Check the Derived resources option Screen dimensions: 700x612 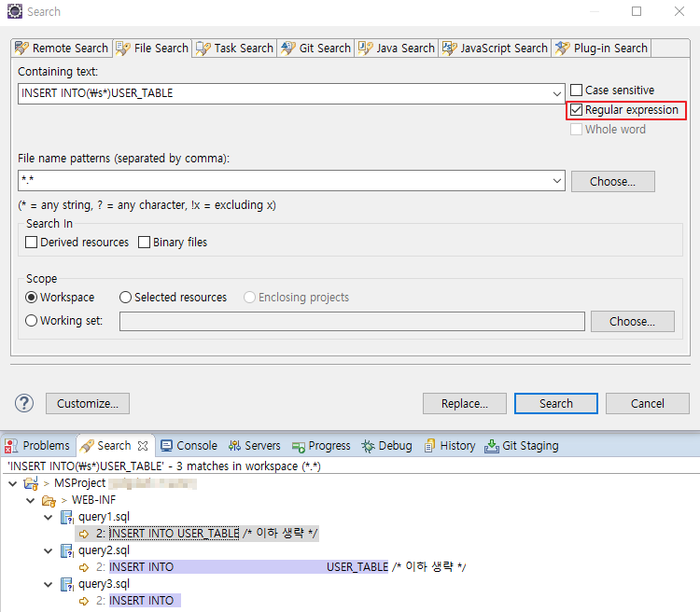click(31, 243)
